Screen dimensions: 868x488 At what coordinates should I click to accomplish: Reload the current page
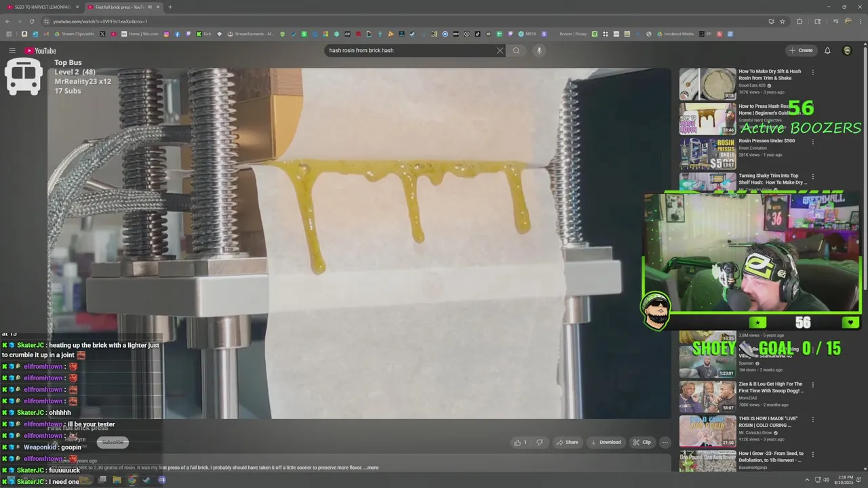point(32,21)
